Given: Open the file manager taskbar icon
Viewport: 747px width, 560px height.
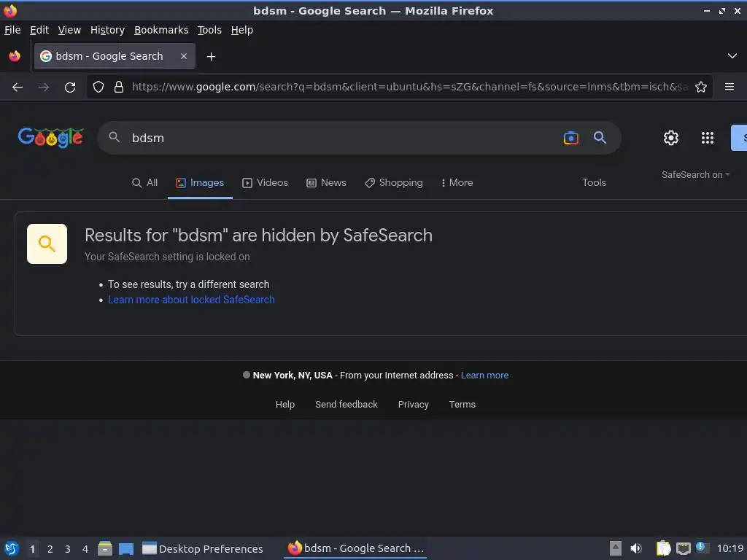Looking at the screenshot, I should [x=105, y=548].
